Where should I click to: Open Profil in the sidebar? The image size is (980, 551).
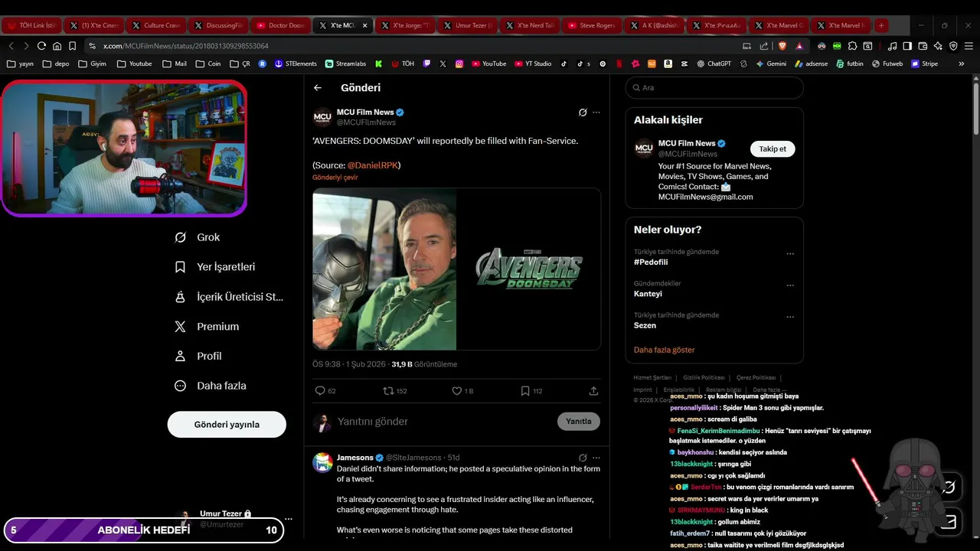click(x=198, y=356)
